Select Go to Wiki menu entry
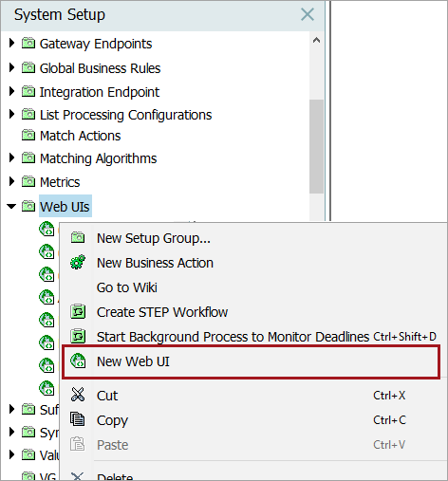 click(x=126, y=287)
